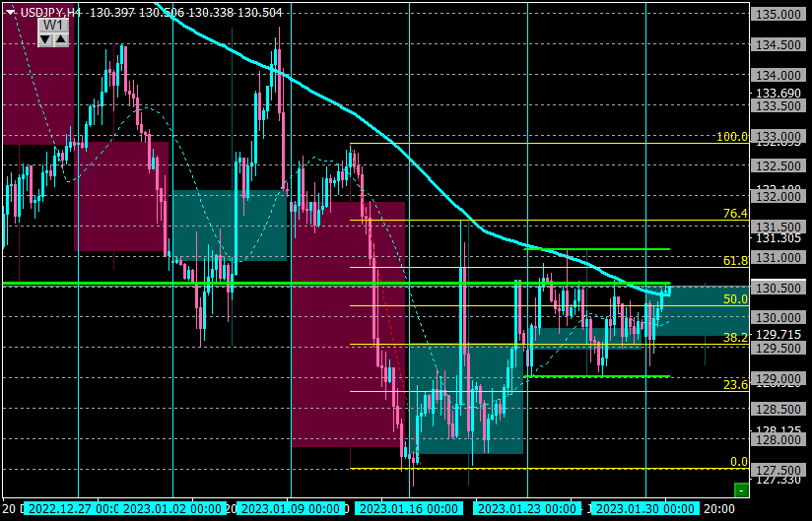Select the 129.715 price axis value
Image resolution: width=812 pixels, height=521 pixels.
coord(778,334)
